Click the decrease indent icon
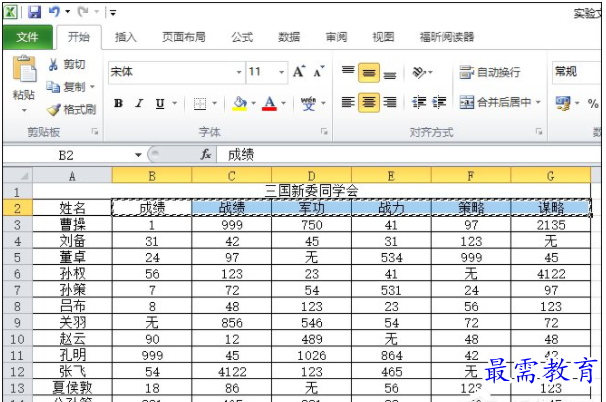 [x=419, y=102]
